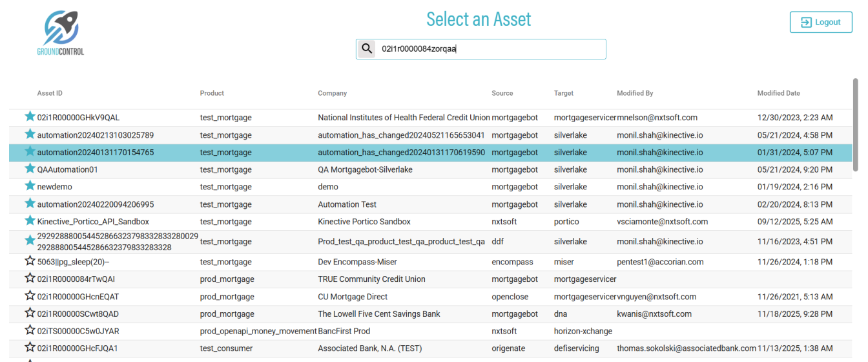Viewport: 868px width, 362px height.
Task: Toggle favorite star on QAAutomation01 row
Action: [x=30, y=169]
